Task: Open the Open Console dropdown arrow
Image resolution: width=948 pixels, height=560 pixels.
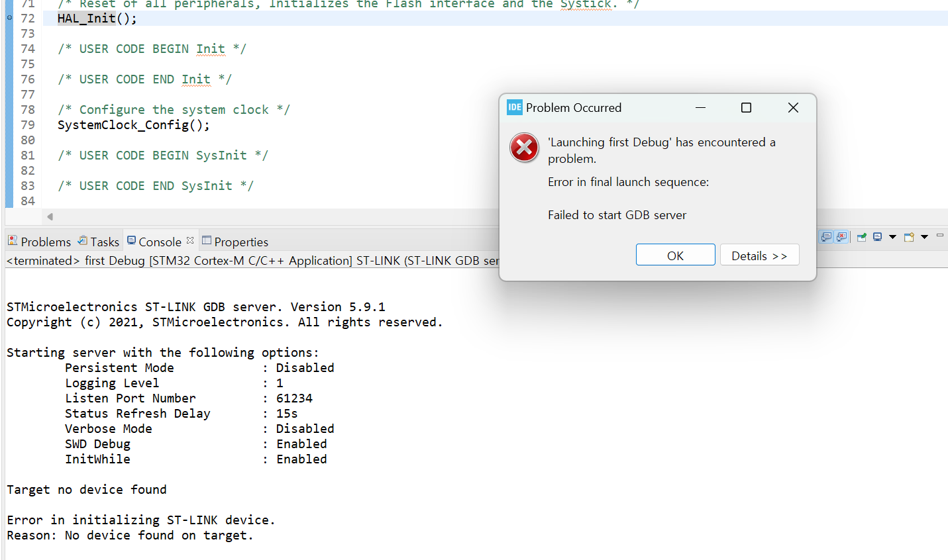Action: pyautogui.click(x=924, y=237)
